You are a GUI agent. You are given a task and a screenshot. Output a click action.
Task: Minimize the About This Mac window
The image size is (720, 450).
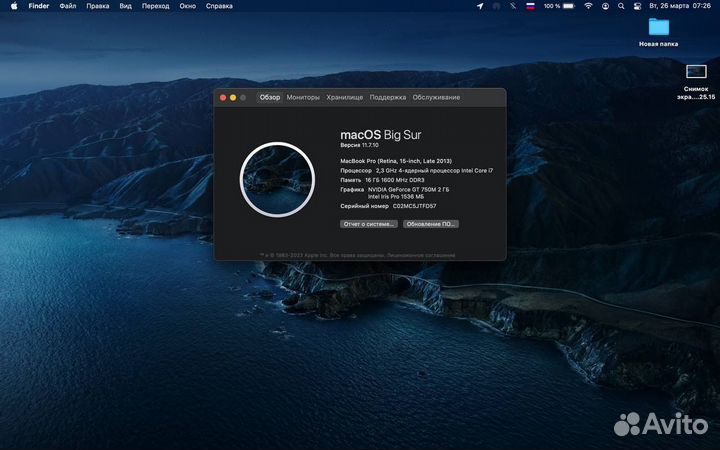click(x=233, y=97)
